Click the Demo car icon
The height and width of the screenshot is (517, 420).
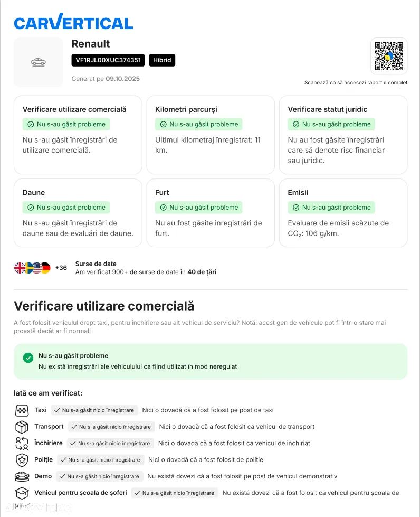[x=22, y=476]
